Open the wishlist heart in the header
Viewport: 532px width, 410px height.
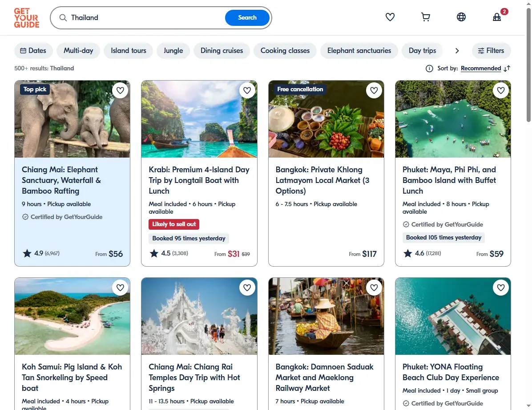point(390,17)
